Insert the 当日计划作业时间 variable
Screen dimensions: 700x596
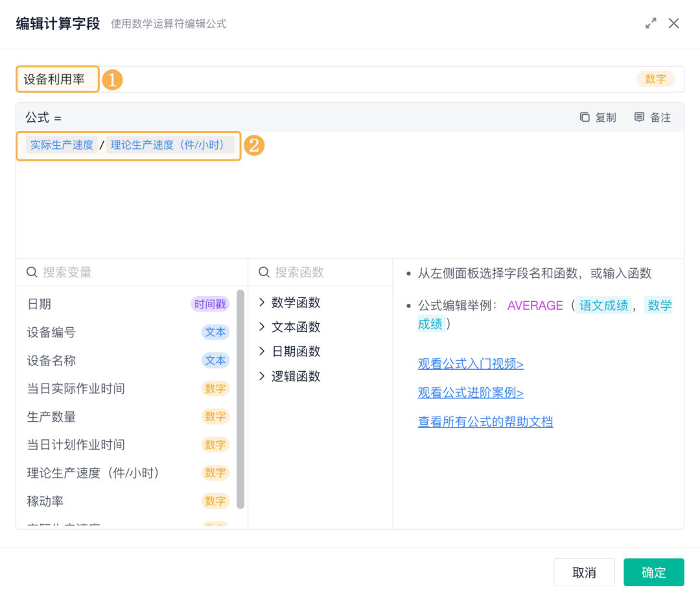[x=128, y=445]
